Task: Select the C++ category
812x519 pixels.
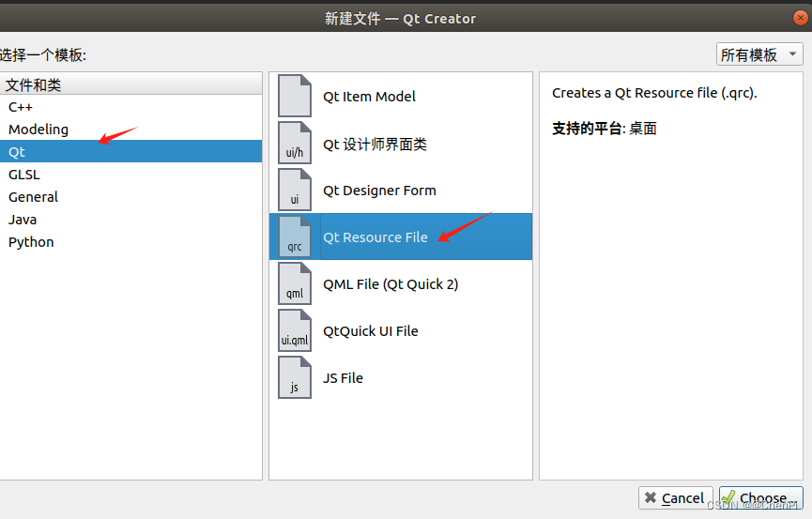Action: [x=131, y=107]
